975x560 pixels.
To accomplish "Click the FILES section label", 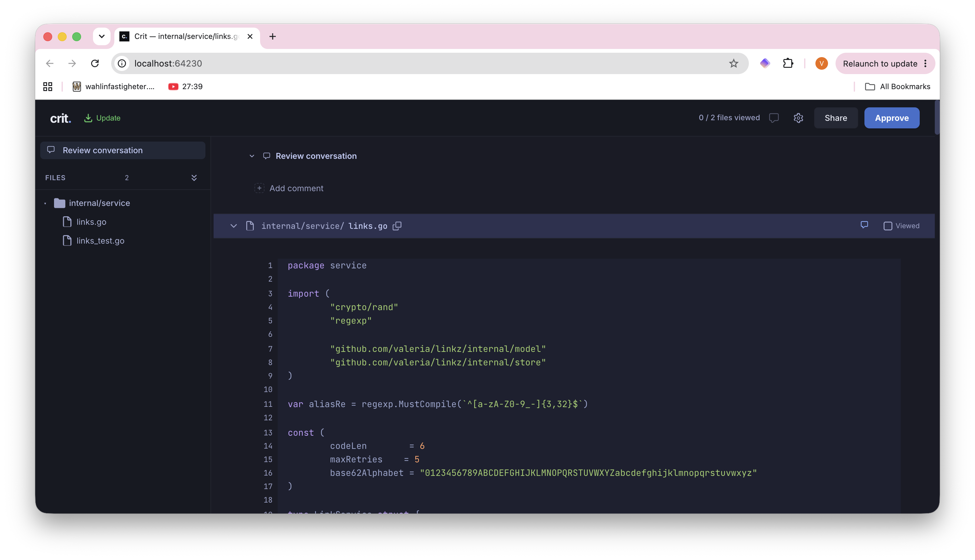I will pyautogui.click(x=55, y=177).
